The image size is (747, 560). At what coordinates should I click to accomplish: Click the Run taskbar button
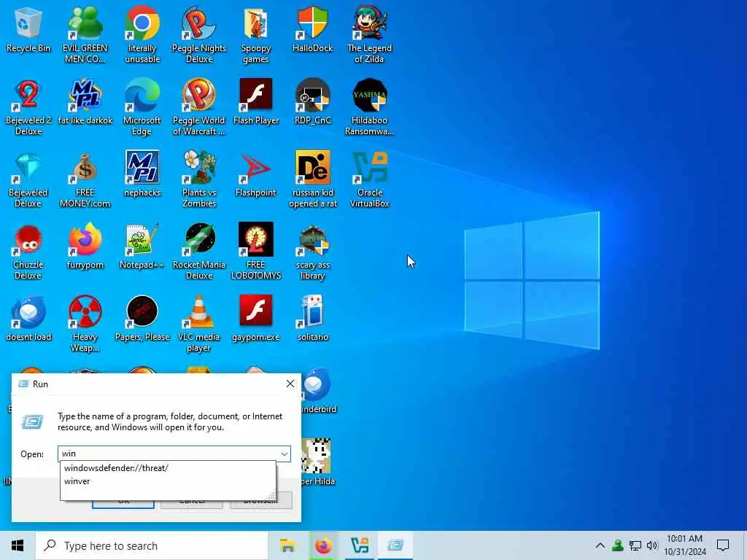coord(395,545)
